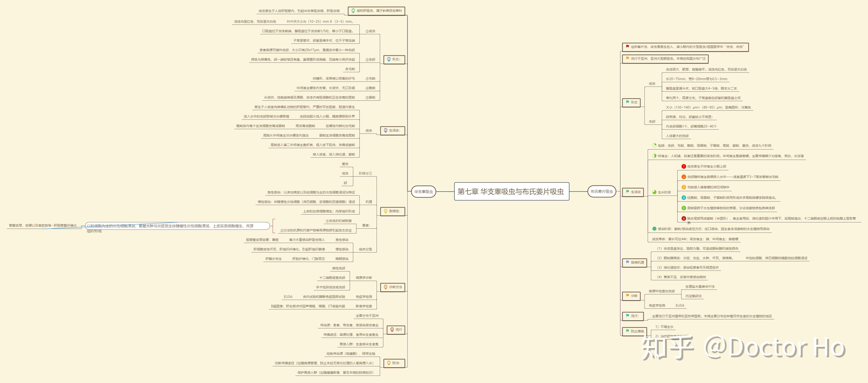868x383 pixels.
Task: Select the text 易感人群：生食或半生食鱼
Action: 359,344
